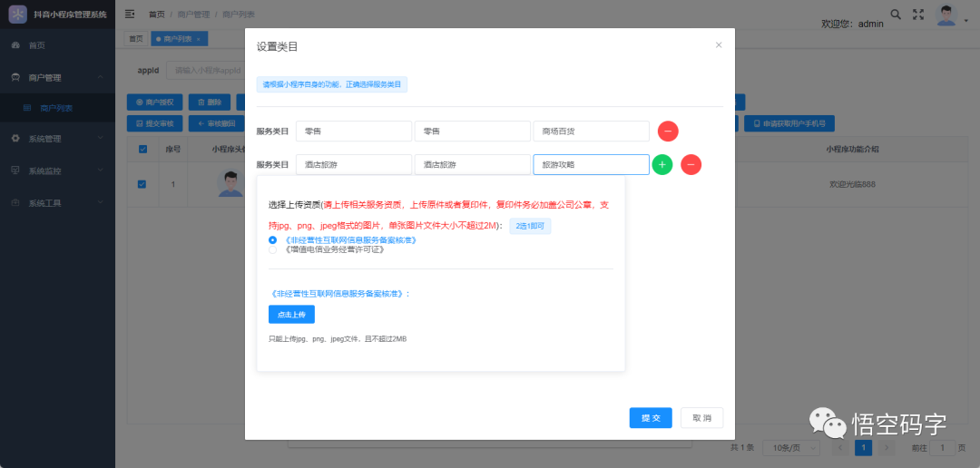
Task: Open the 商场百货 category dropdown
Action: 592,132
